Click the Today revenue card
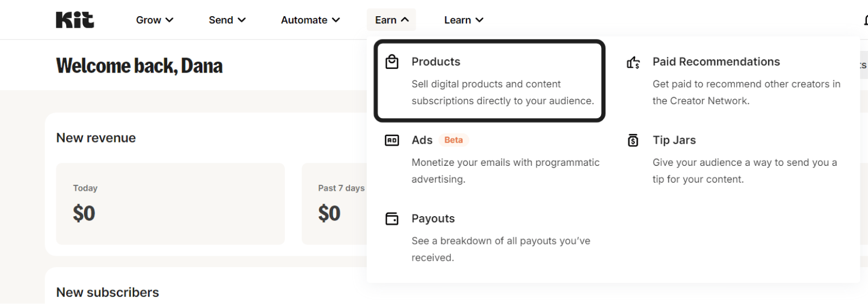This screenshot has width=868, height=304. point(170,204)
